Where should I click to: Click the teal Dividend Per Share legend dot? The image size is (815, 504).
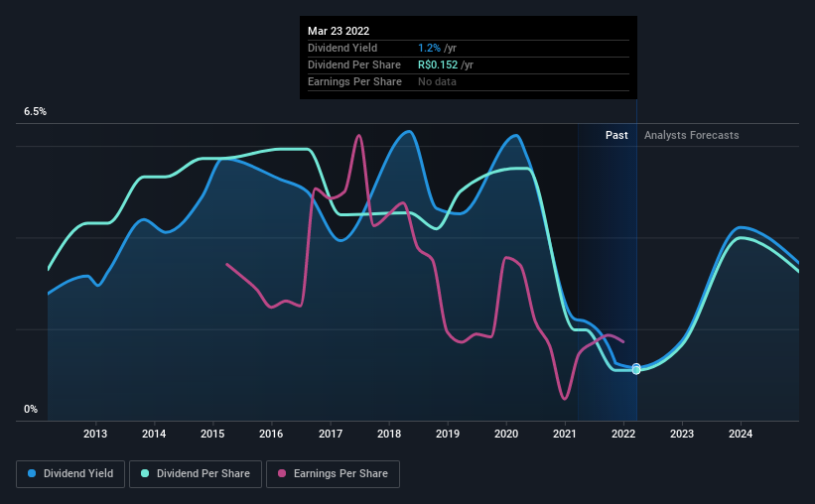point(145,473)
